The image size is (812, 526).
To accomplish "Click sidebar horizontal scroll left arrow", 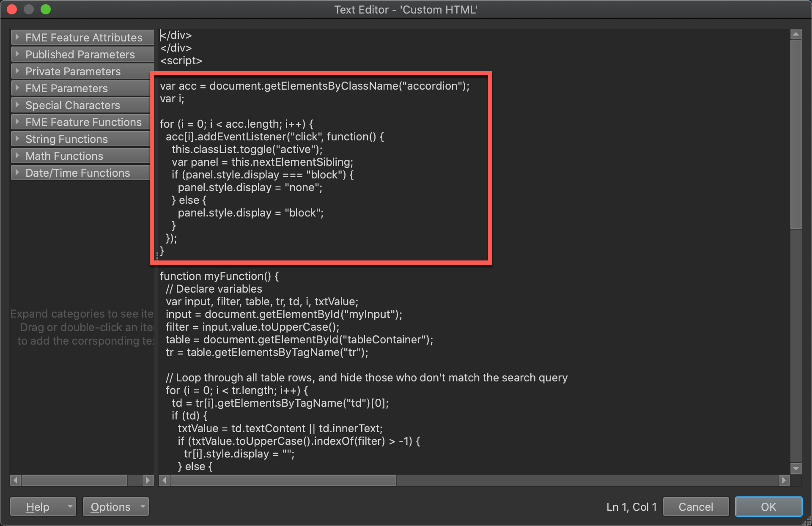I will [x=16, y=480].
